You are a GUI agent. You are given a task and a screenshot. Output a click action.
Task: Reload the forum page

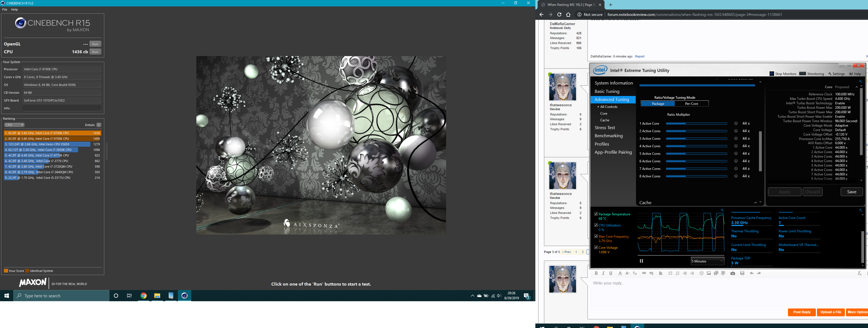tap(559, 15)
